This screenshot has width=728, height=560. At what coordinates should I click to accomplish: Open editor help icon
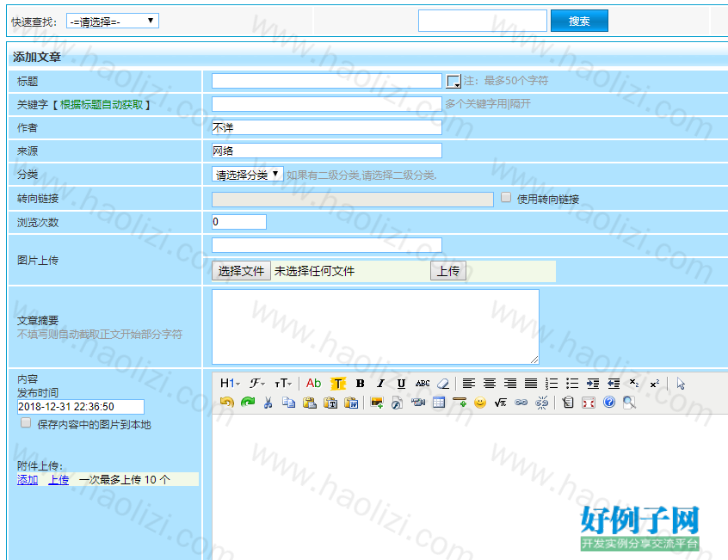pos(609,402)
